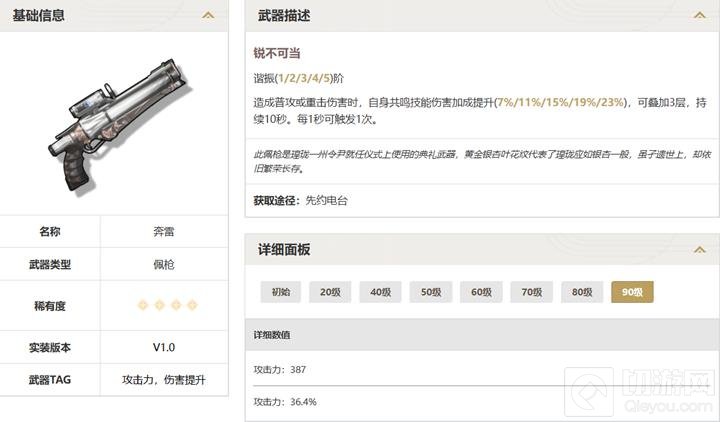The height and width of the screenshot is (422, 720).
Task: Show the 60级 weapon stats
Action: (481, 292)
